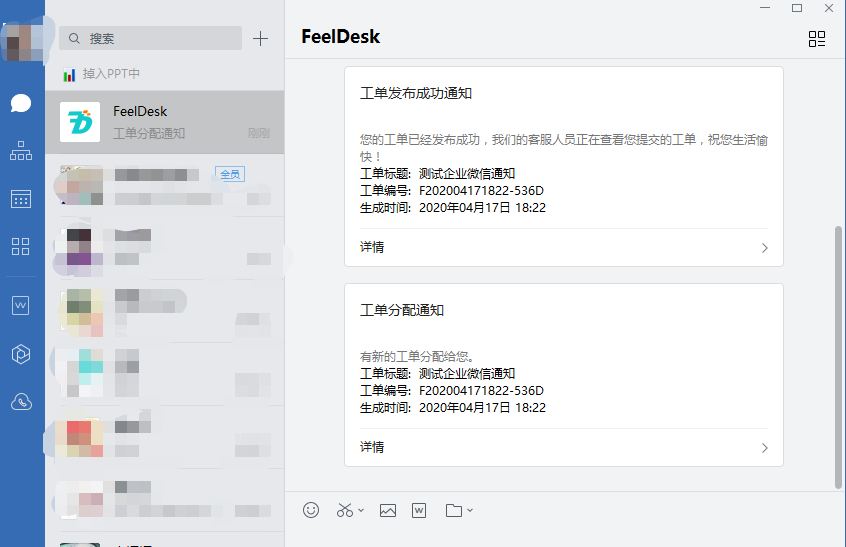846x547 pixels.
Task: Open the hexagon micro-drive sidebar icon
Action: point(21,354)
